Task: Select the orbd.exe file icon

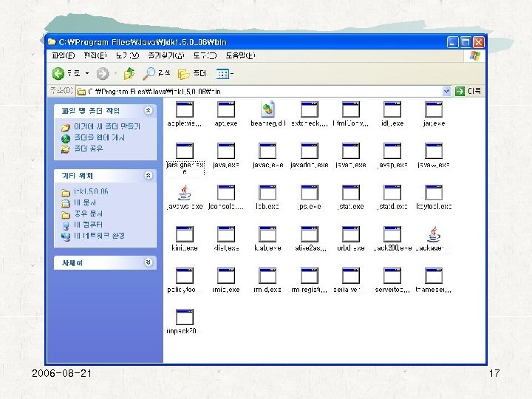Action: pos(351,234)
